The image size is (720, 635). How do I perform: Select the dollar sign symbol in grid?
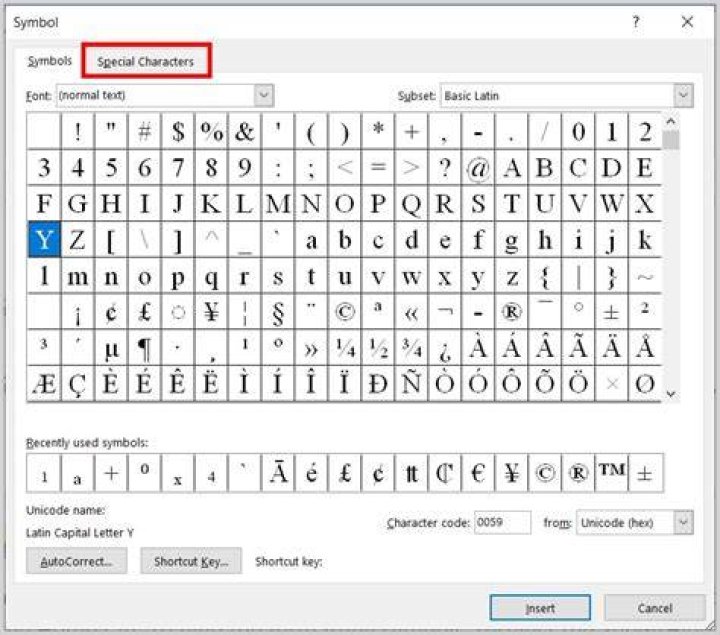[x=178, y=132]
